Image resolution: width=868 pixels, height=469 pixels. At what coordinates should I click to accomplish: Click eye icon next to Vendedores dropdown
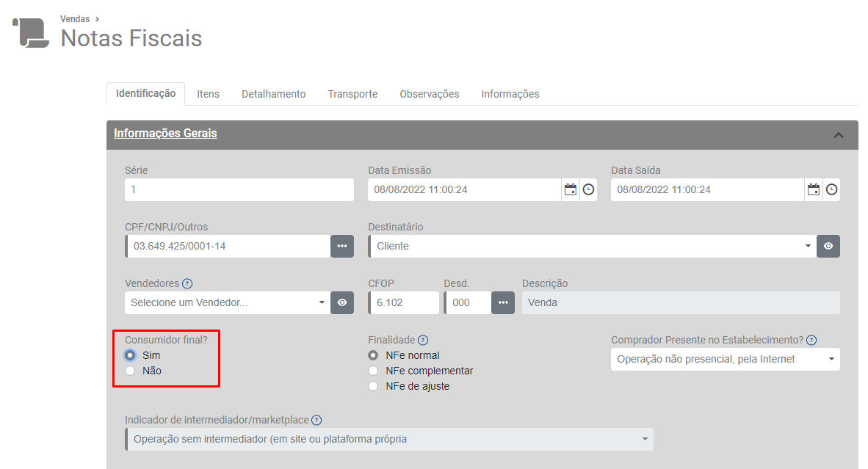click(x=341, y=302)
